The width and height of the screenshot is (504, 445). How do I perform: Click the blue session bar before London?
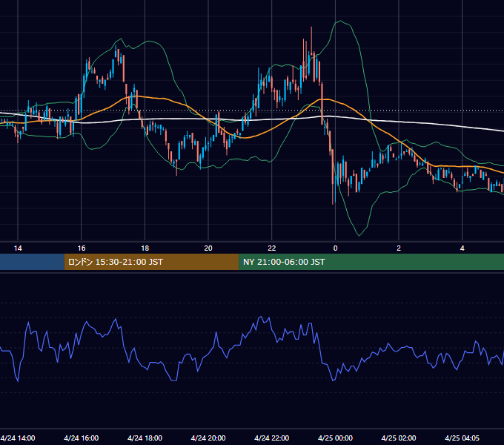pyautogui.click(x=32, y=262)
